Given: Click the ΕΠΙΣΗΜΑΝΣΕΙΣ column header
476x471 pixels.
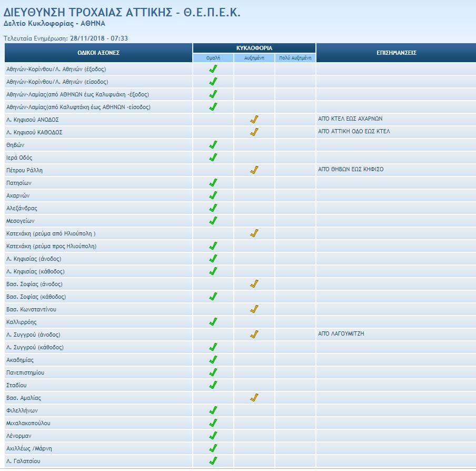Looking at the screenshot, I should point(396,53).
